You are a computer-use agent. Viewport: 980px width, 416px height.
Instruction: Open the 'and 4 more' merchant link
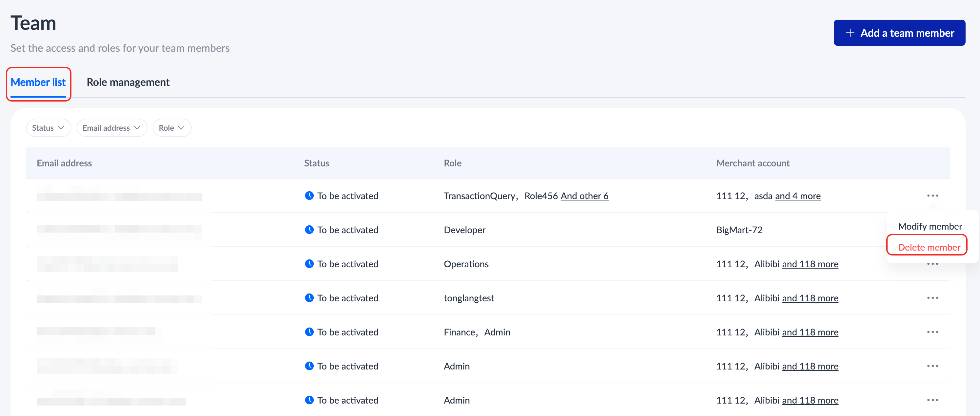798,196
